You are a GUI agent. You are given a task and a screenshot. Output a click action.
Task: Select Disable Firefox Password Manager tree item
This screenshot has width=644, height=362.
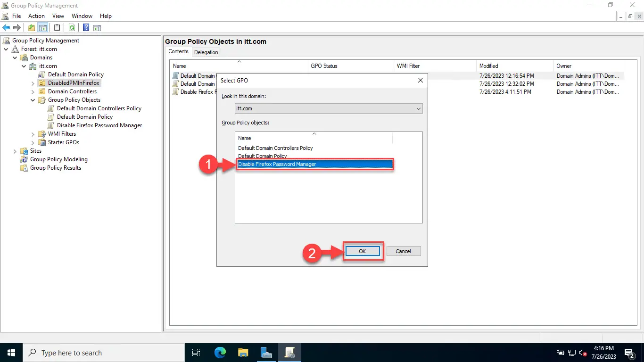99,125
